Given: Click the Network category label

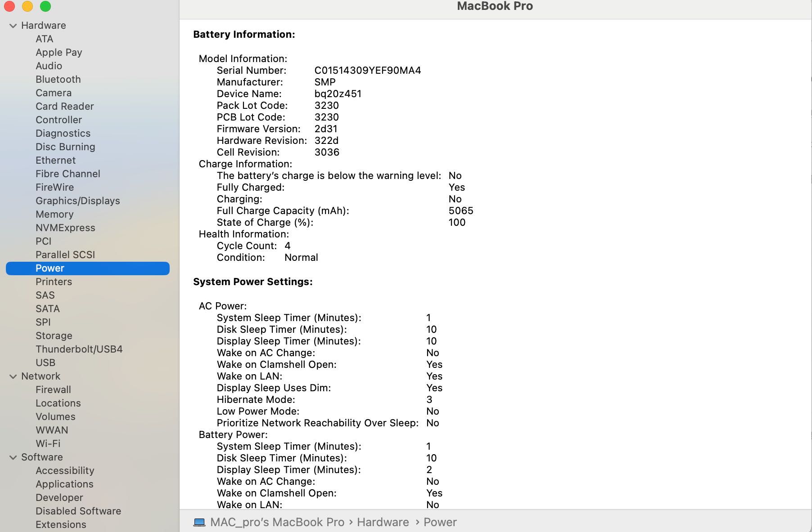Looking at the screenshot, I should [41, 376].
